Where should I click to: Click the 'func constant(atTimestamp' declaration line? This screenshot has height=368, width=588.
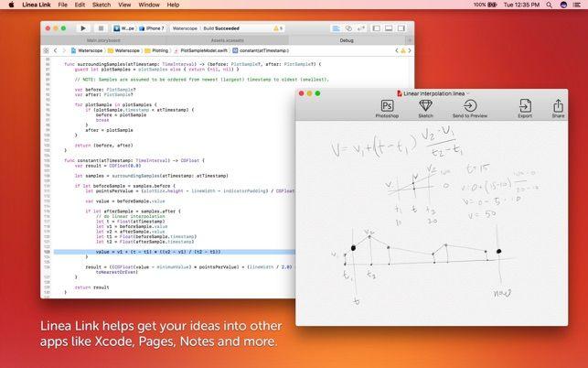point(134,160)
